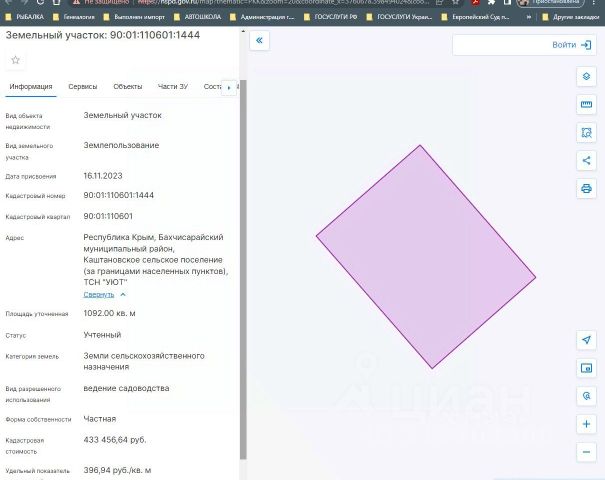The width and height of the screenshot is (605, 480).
Task: Select the value Землепользование
Action: [x=121, y=145]
